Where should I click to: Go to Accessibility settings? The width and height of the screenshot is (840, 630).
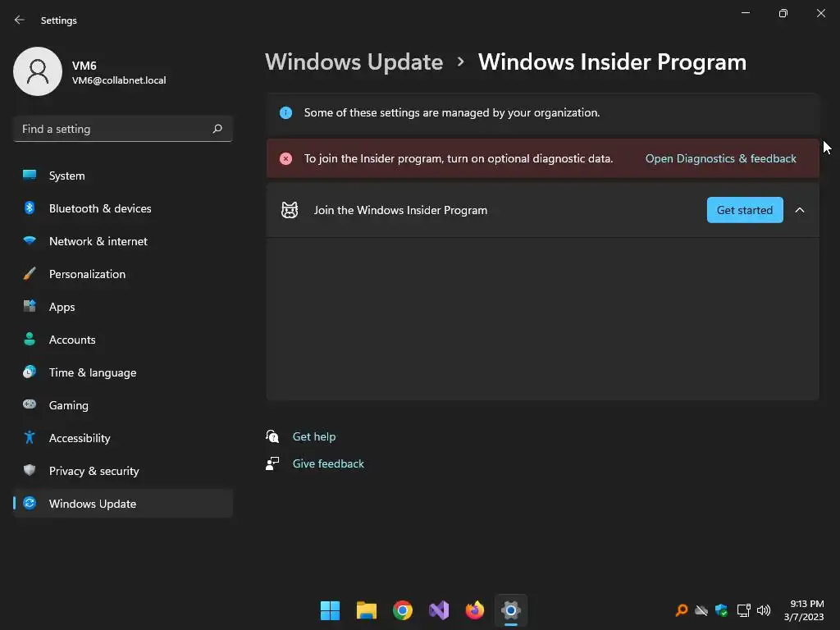[123, 438]
